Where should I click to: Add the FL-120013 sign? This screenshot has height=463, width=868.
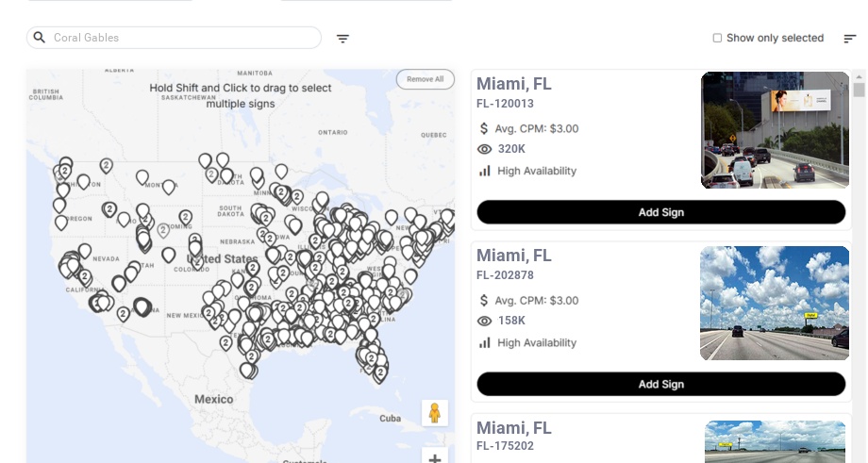coord(660,212)
